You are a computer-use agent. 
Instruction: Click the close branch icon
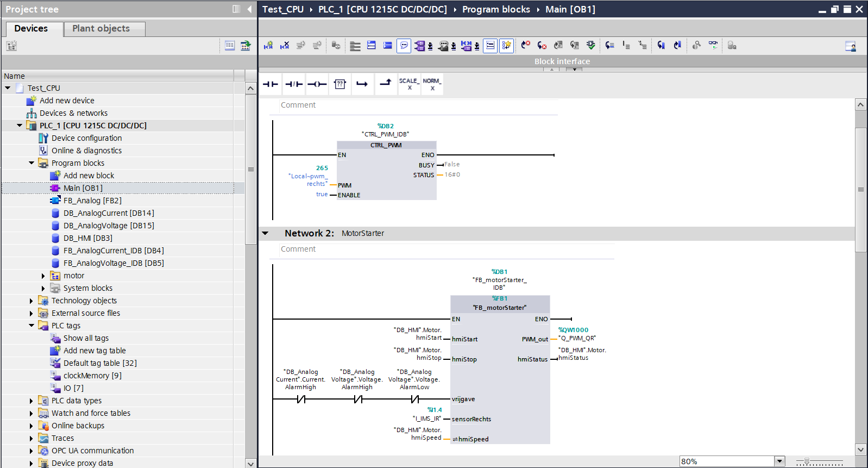tap(386, 84)
